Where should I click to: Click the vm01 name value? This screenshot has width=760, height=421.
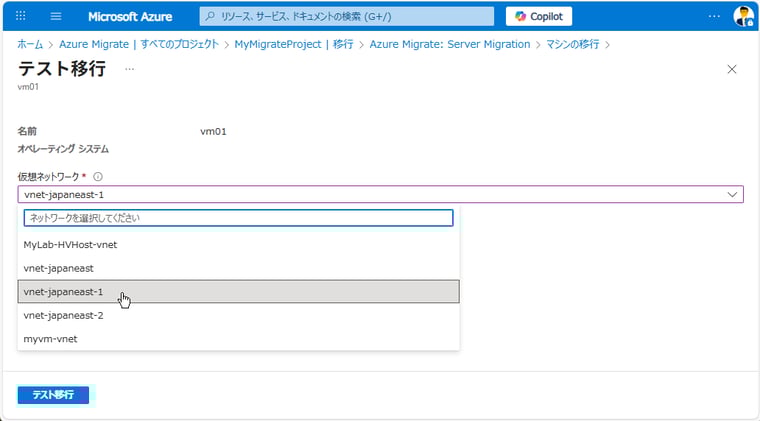point(213,131)
